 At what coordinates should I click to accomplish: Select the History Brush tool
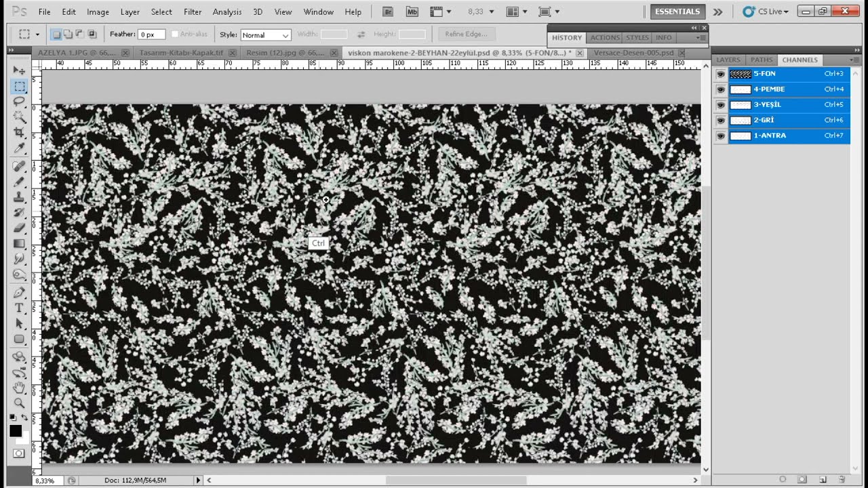tap(19, 213)
